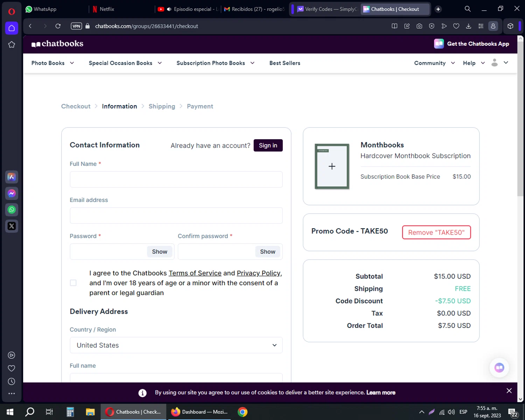525x420 pixels.
Task: Click Checkout breadcrumb
Action: (76, 106)
